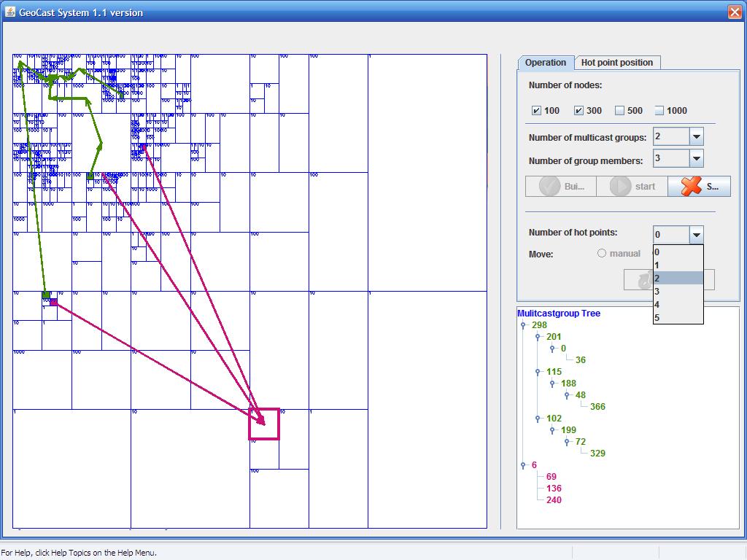Click the start play button
Screen dimensions: 747x560
[632, 186]
